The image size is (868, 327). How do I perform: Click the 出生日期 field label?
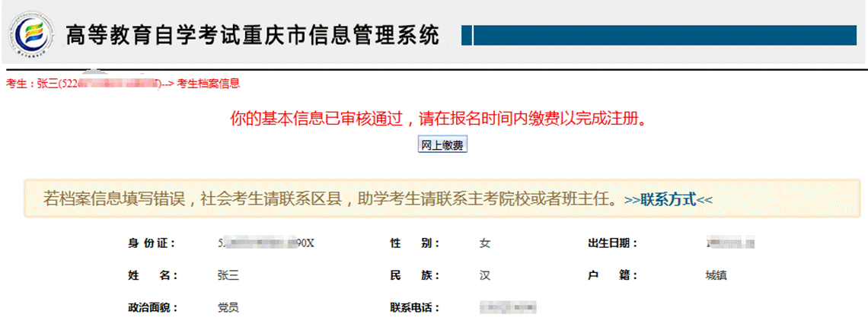[x=612, y=243]
